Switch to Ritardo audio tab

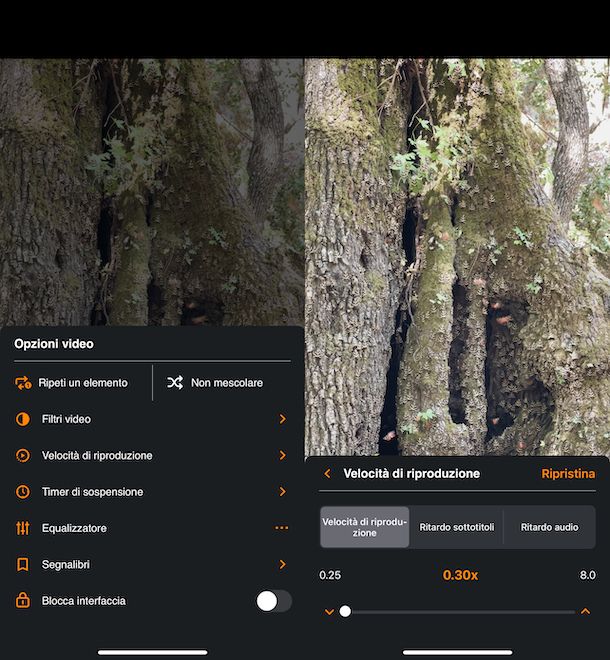tap(549, 527)
